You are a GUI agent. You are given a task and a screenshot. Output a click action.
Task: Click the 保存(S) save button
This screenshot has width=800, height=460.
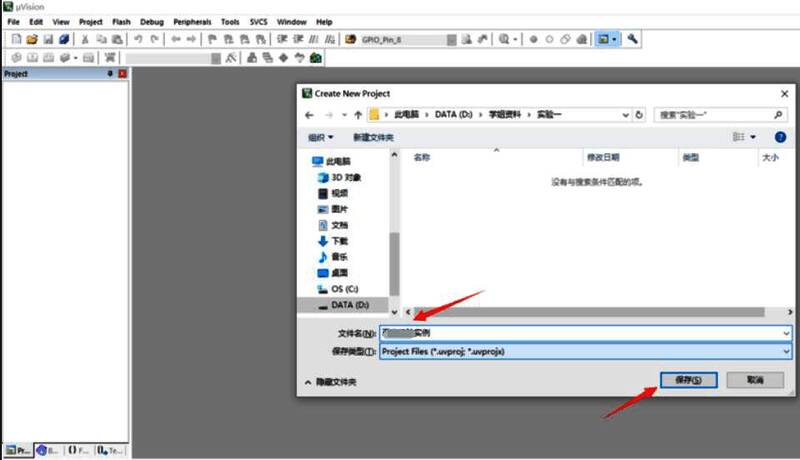pyautogui.click(x=688, y=380)
